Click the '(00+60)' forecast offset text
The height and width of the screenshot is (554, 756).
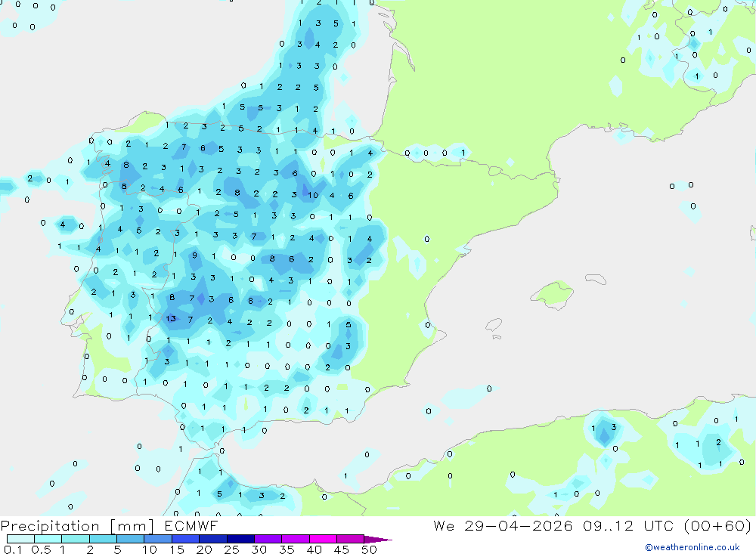[x=717, y=525]
